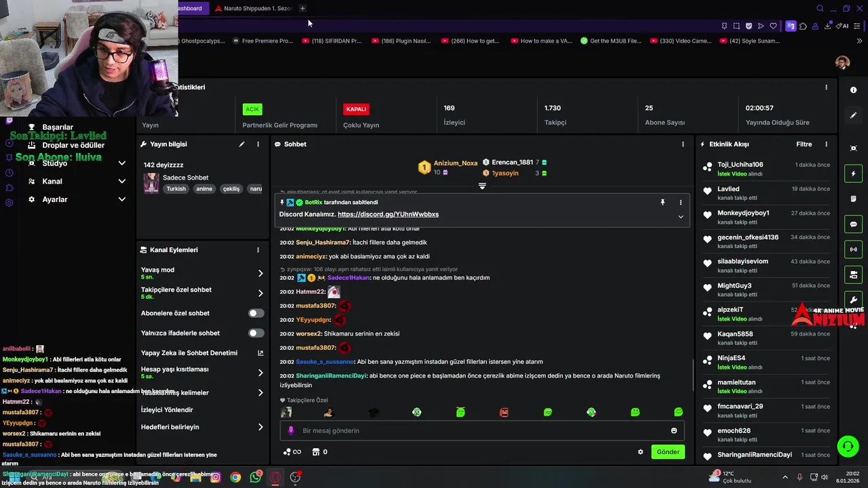Open Hesap yaşı kısıtlaması options arrow
This screenshot has width=868, height=488.
260,373
